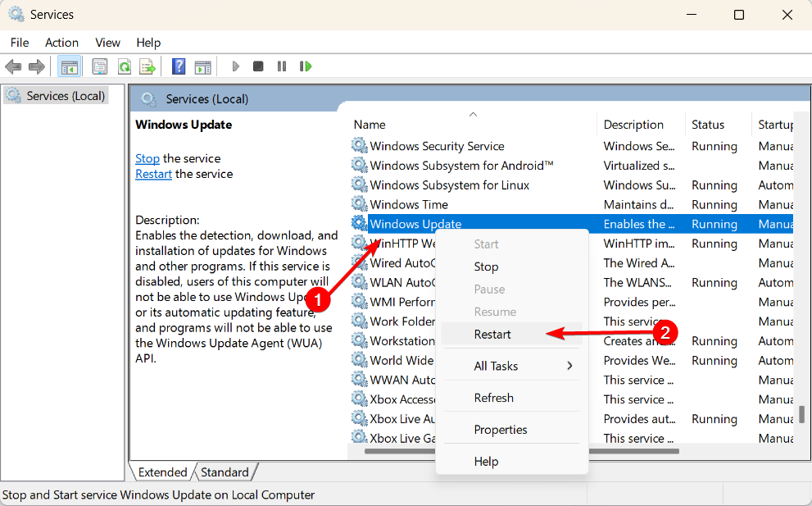Click the vertical scrollbar thumb of the list

(x=801, y=414)
